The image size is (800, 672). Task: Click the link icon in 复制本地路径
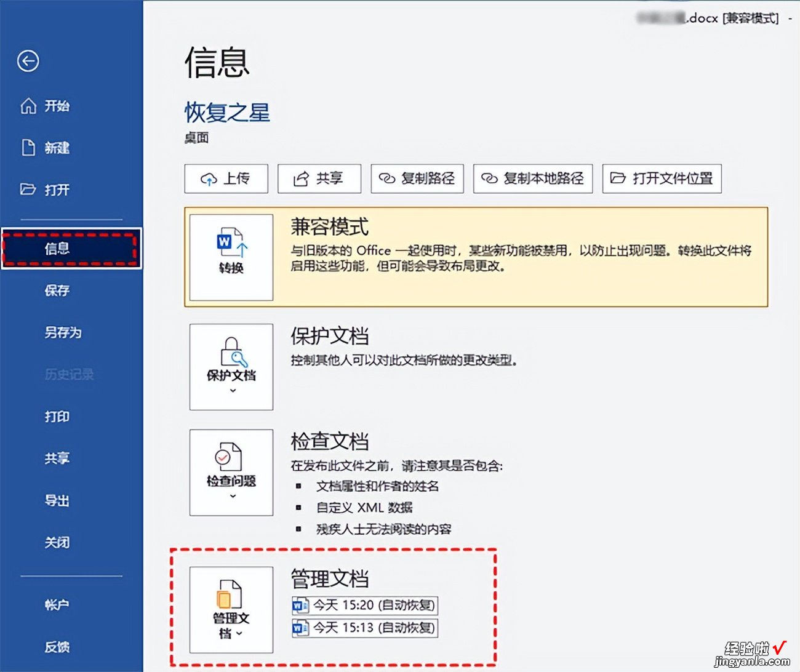tap(489, 178)
